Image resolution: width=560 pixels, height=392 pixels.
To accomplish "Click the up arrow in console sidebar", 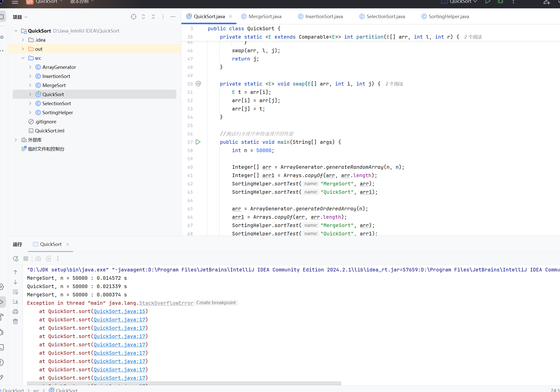I will pyautogui.click(x=15, y=272).
